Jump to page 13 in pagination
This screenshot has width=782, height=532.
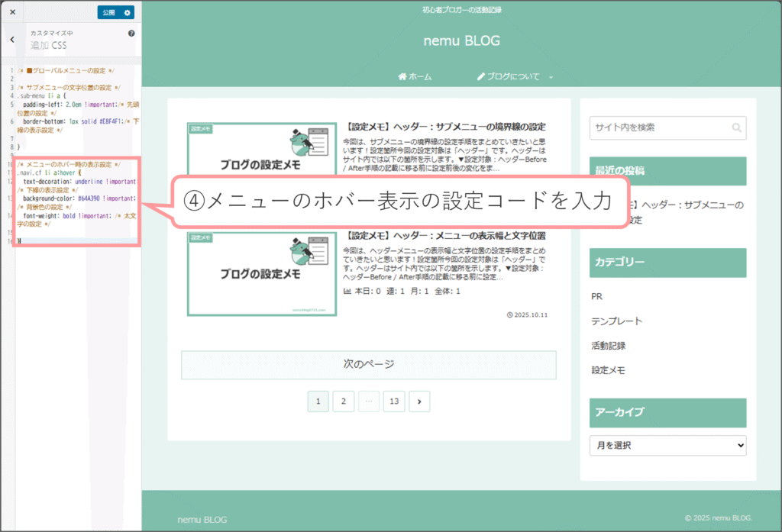[394, 401]
